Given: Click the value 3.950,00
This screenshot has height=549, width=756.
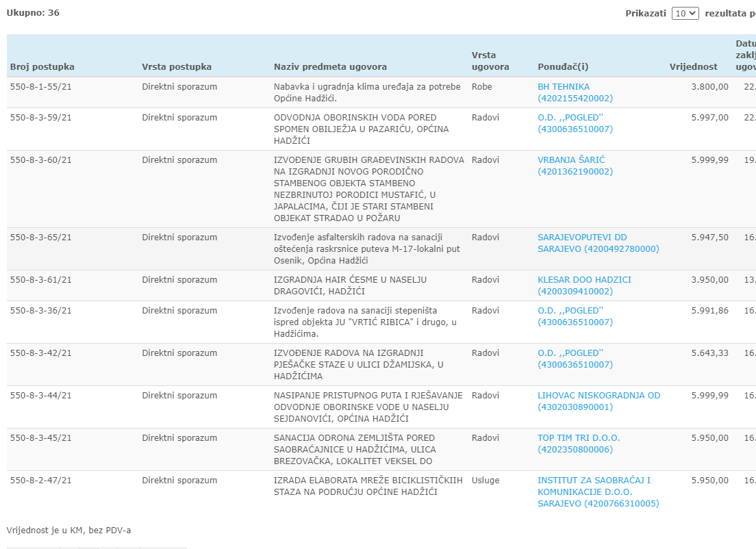Looking at the screenshot, I should point(709,279).
